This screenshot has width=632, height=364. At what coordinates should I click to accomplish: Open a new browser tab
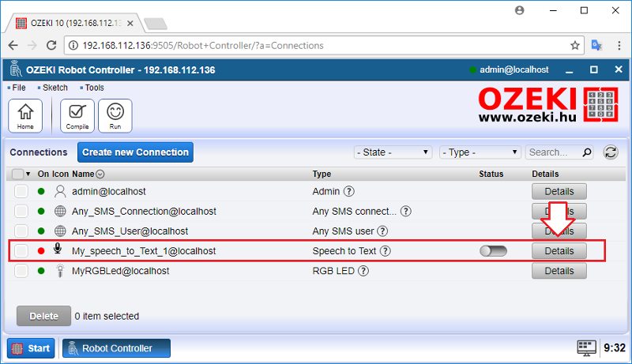click(x=156, y=24)
